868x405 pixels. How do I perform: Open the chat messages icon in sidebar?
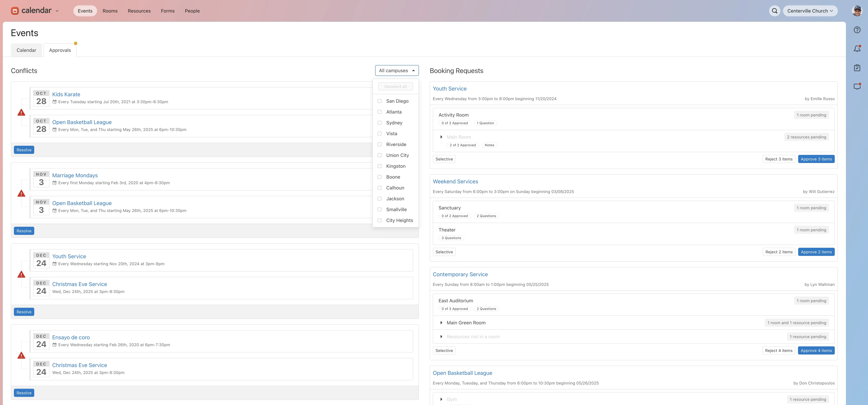click(x=857, y=87)
